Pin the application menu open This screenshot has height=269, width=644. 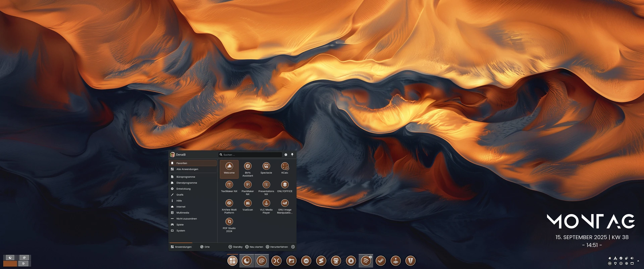coord(292,155)
